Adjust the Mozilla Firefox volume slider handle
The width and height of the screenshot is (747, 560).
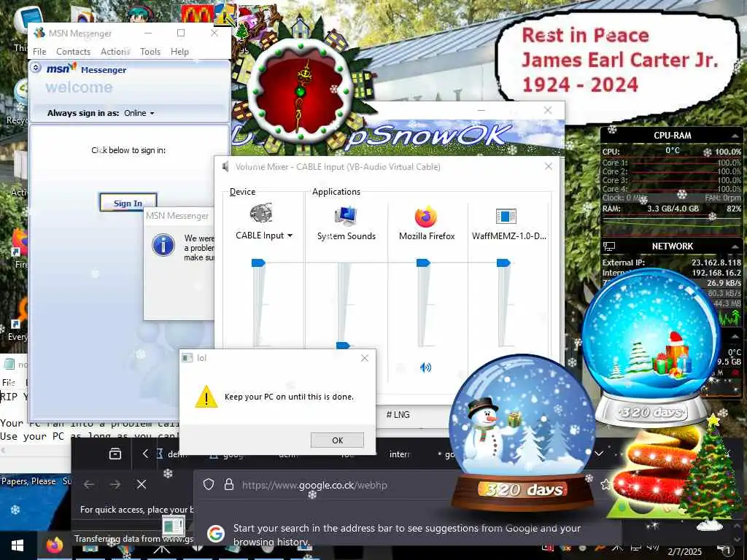point(423,262)
